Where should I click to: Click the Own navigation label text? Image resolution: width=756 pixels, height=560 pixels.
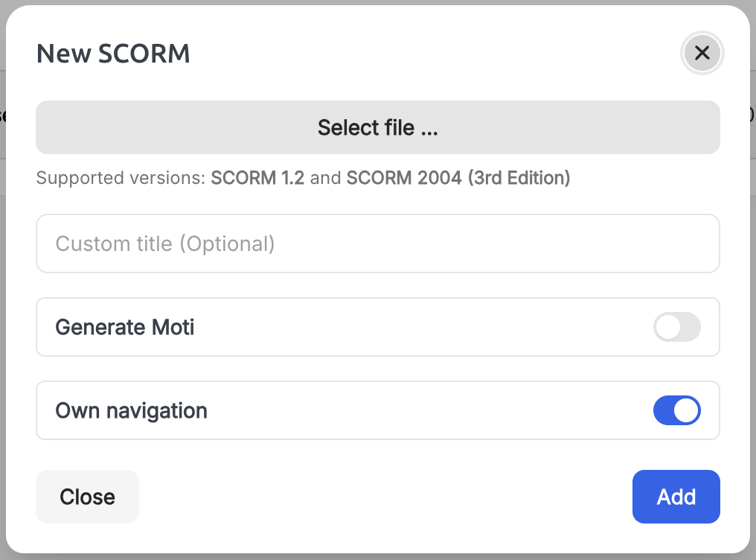pyautogui.click(x=131, y=411)
